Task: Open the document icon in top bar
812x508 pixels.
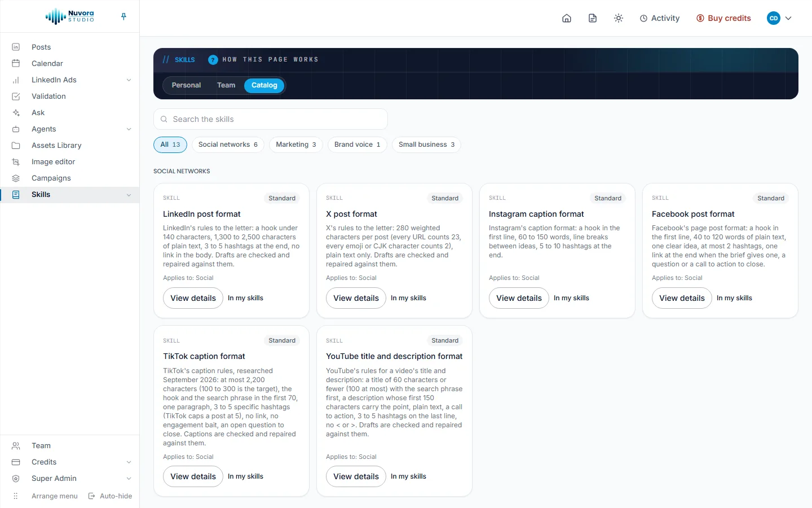Action: 593,18
